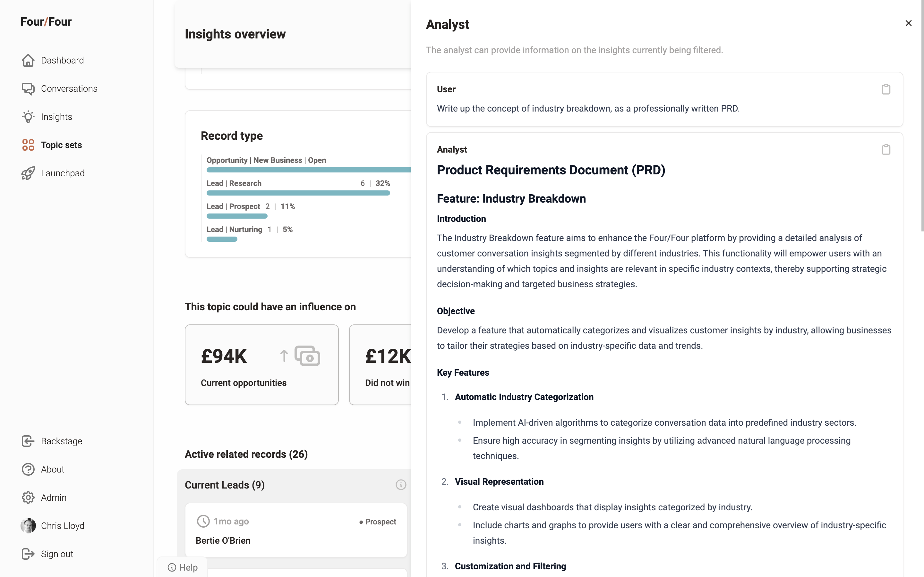The height and width of the screenshot is (577, 924).
Task: Click the Lead | Research progress bar
Action: (x=298, y=193)
